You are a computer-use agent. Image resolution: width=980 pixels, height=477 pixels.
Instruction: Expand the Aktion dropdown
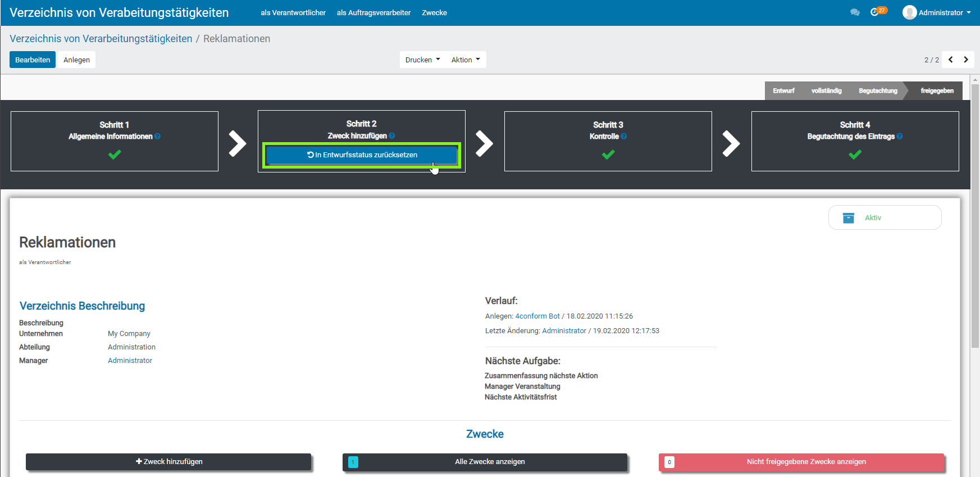[466, 60]
